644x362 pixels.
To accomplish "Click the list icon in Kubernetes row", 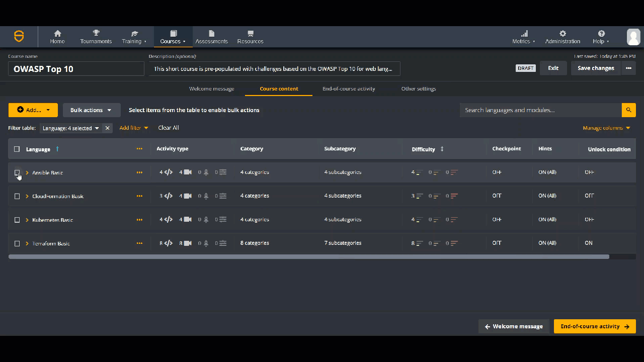I will (222, 219).
